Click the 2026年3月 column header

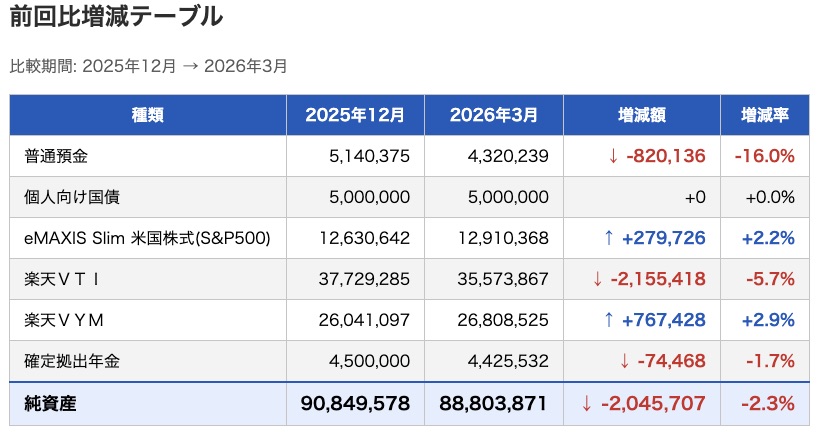(493, 115)
